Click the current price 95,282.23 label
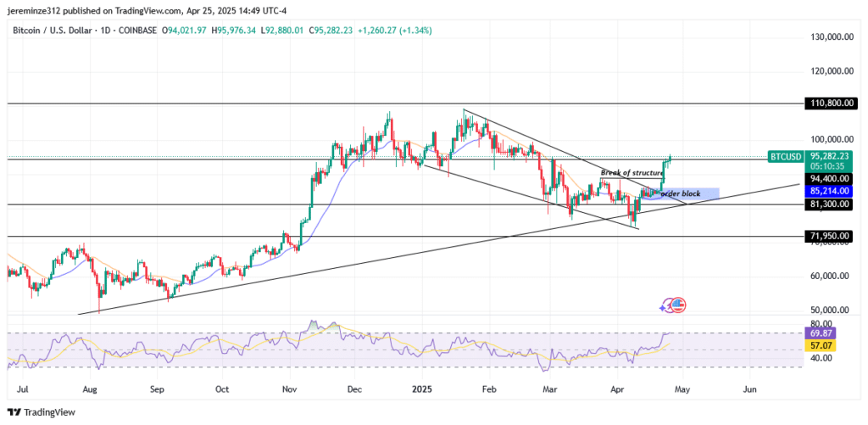This screenshot has height=425, width=868. (x=828, y=157)
